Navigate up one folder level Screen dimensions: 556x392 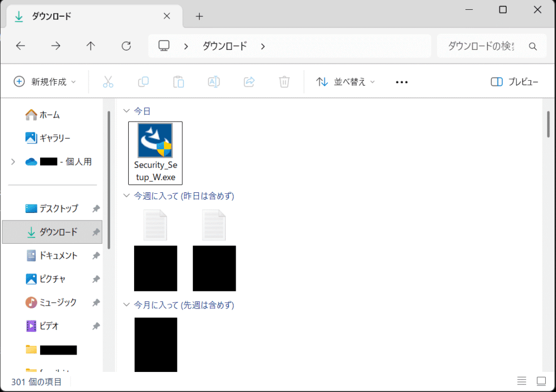click(x=90, y=46)
